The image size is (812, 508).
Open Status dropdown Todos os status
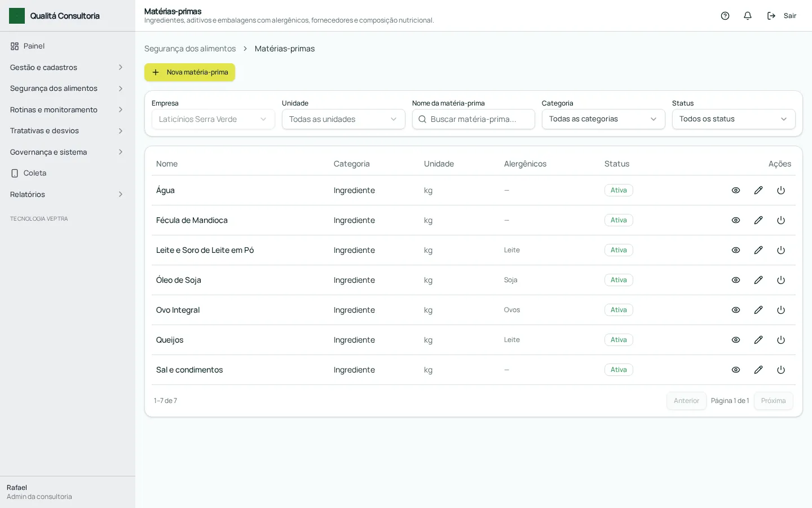click(734, 119)
